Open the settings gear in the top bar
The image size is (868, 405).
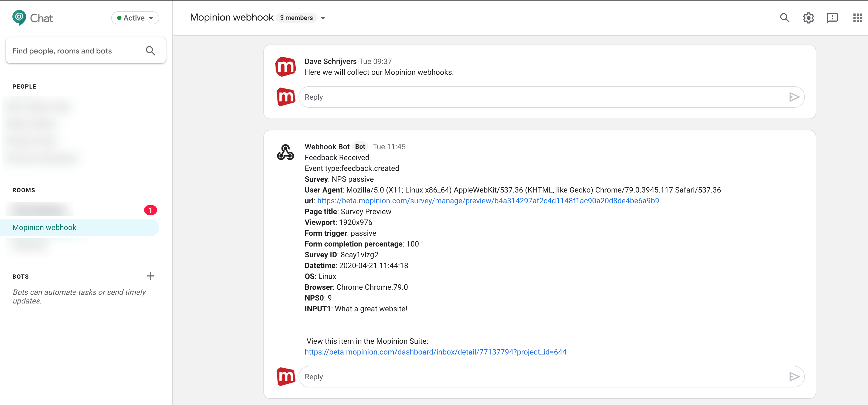[x=808, y=18]
